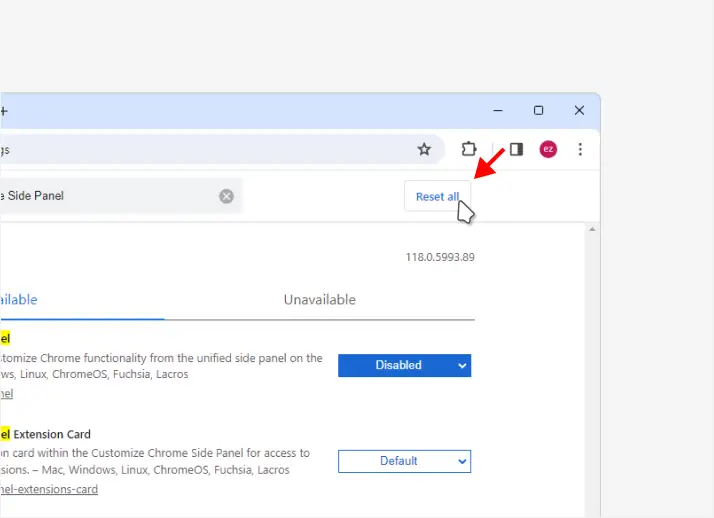Toggle the browser side panel icon
The image size is (714, 518).
tap(516, 149)
